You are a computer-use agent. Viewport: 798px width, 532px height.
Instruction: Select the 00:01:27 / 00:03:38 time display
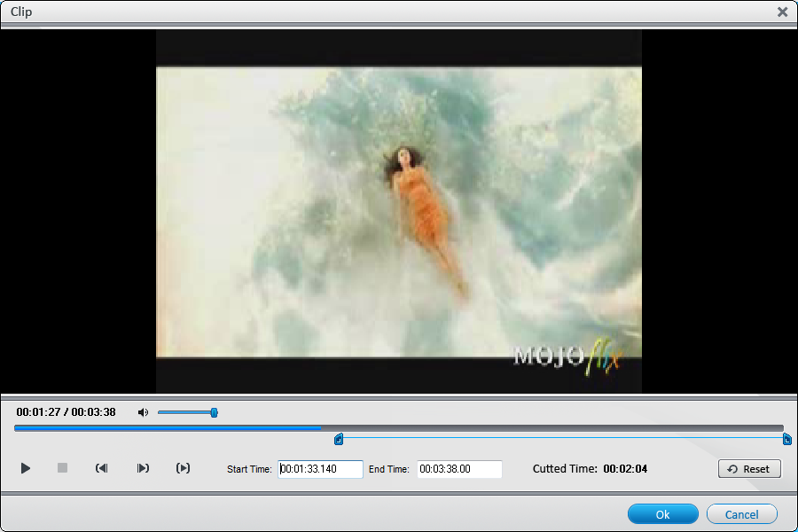click(x=66, y=411)
